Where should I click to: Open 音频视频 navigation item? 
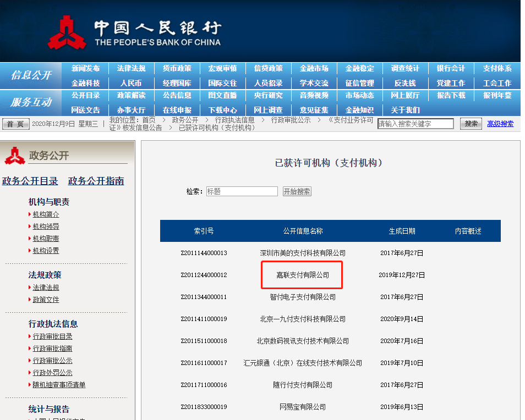click(x=314, y=95)
